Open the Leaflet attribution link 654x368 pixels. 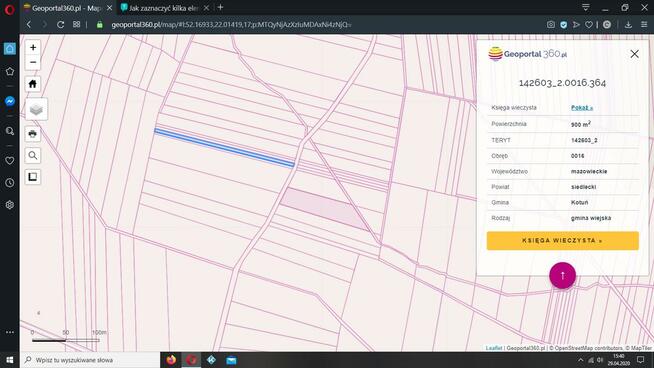tap(494, 348)
